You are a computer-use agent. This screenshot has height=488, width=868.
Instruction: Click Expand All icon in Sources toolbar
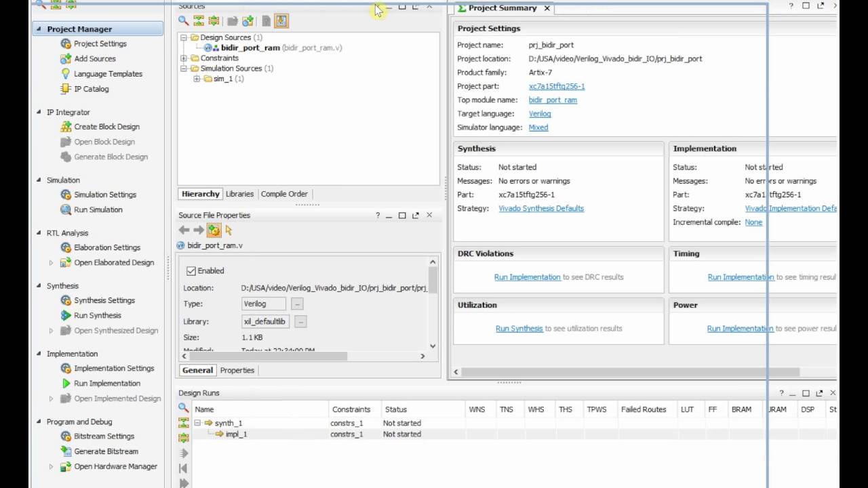(x=214, y=21)
